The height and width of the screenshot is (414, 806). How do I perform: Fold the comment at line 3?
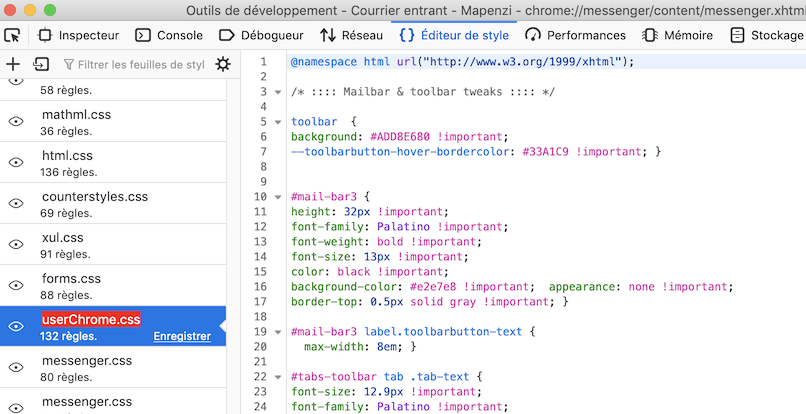[277, 92]
